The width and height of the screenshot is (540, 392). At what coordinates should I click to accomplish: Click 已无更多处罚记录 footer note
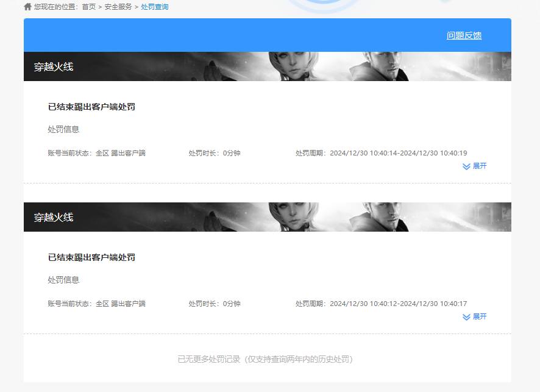[266, 359]
